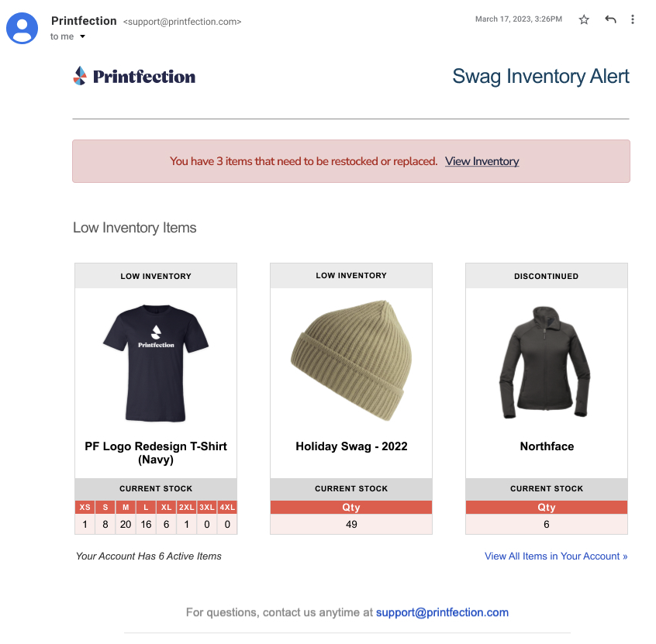Click the red Qty header under Holiday Swag

(351, 508)
